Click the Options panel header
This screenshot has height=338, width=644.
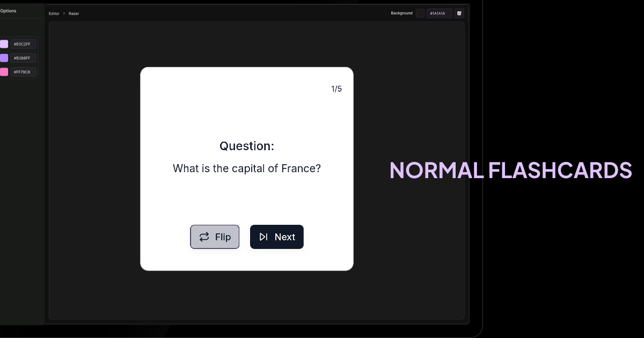8,10
